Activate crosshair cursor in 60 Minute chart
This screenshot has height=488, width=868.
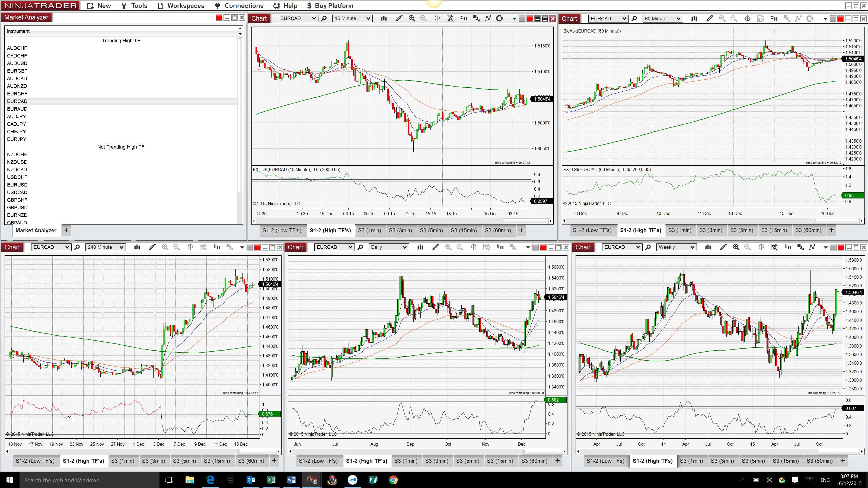coord(747,18)
